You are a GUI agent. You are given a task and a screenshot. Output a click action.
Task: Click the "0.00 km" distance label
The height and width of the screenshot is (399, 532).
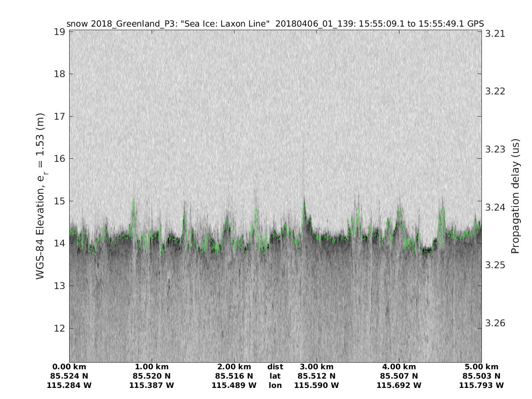pos(69,367)
